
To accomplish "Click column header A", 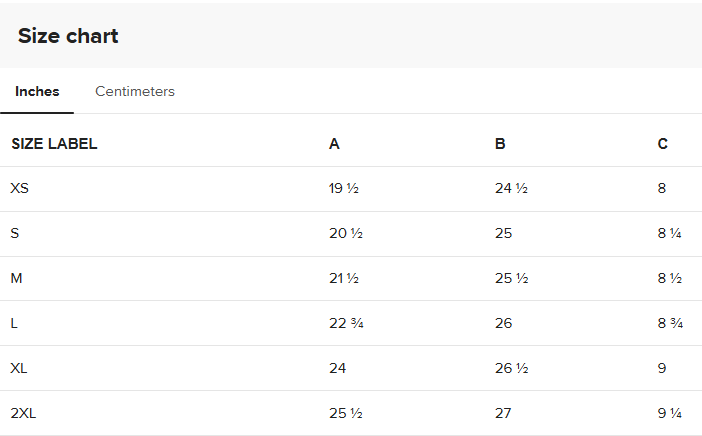I will click(x=334, y=144).
